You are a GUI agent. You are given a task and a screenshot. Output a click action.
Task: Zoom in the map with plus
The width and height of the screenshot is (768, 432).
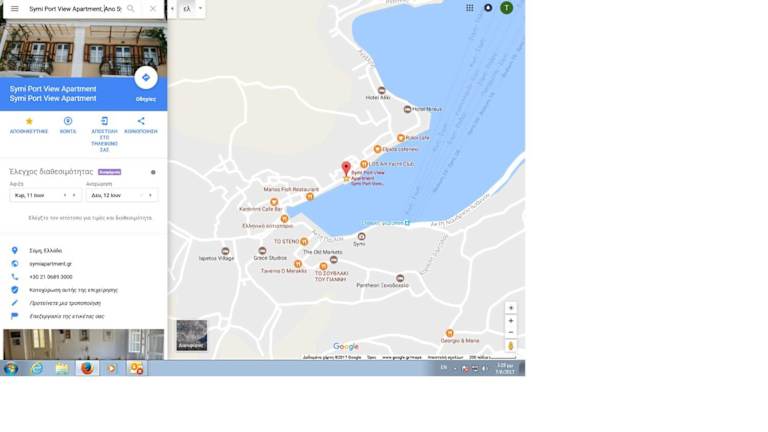pos(511,321)
